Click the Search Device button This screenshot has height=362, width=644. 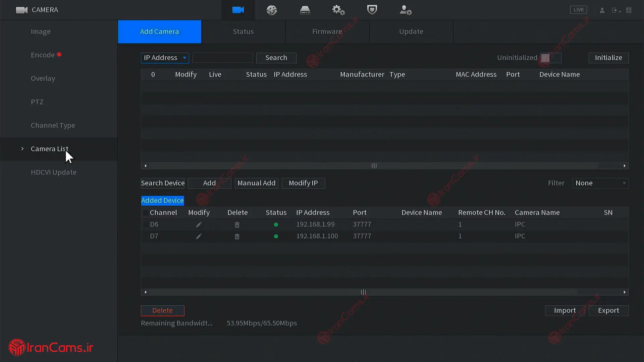(163, 183)
